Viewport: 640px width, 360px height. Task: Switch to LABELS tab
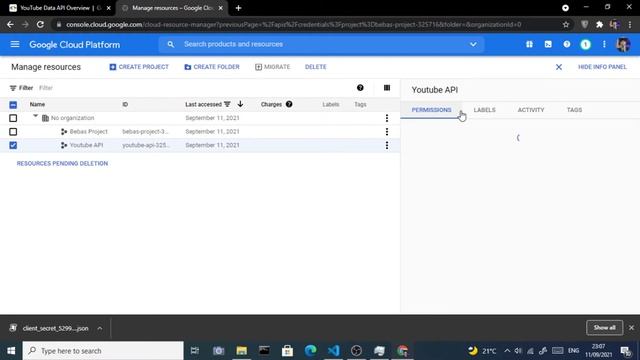coord(484,110)
